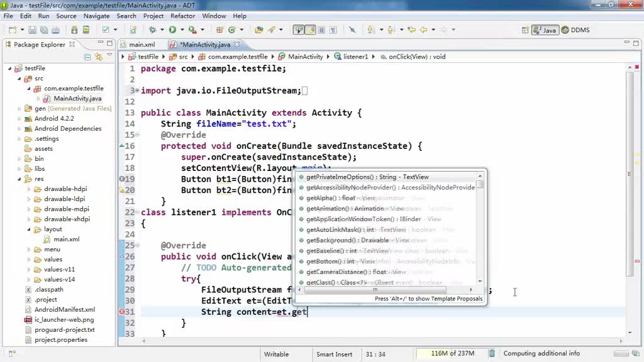Close the MainActivity.java tab
644x362 pixels.
[237, 44]
